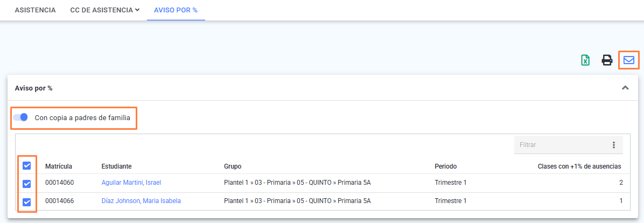
Task: Sort by the Periodo column header
Action: coord(446,166)
